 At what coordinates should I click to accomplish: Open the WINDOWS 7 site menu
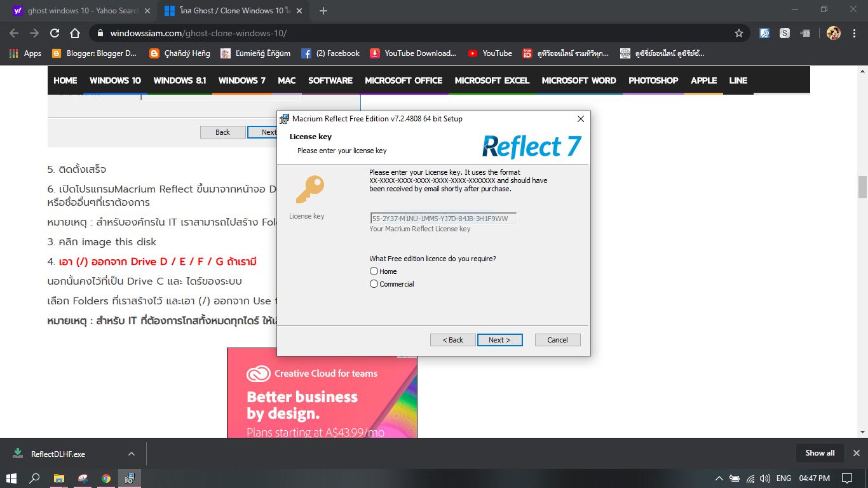[x=242, y=81]
